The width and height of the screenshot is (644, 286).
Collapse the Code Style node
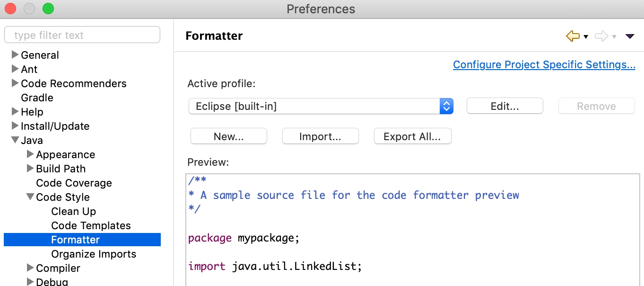30,197
